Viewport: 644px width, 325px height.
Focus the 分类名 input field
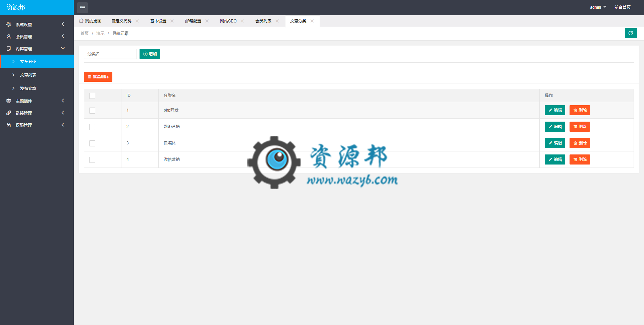coord(110,54)
